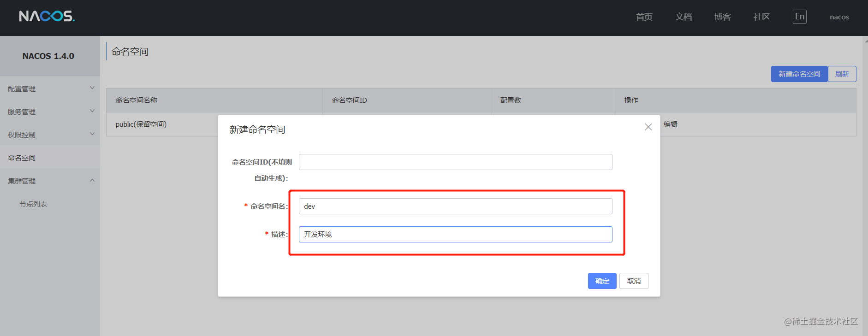
Task: Click the 新建命名空间 button
Action: 799,74
